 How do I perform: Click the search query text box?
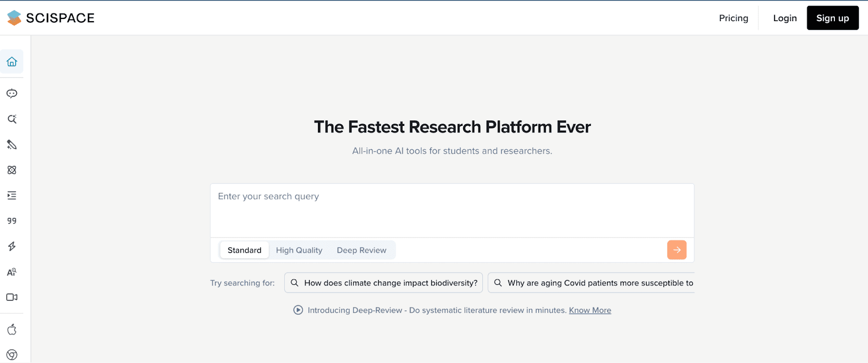(x=452, y=211)
